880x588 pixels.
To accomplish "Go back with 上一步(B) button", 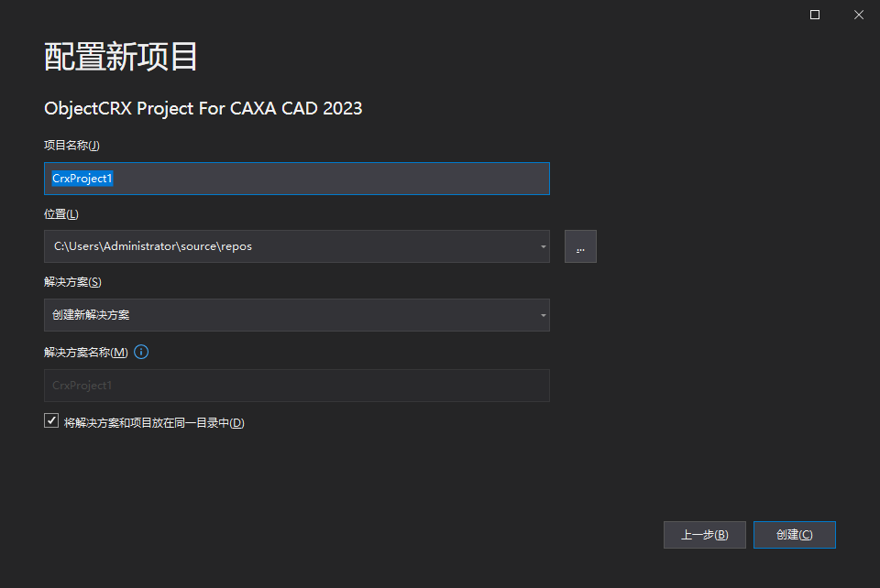I will coord(704,535).
